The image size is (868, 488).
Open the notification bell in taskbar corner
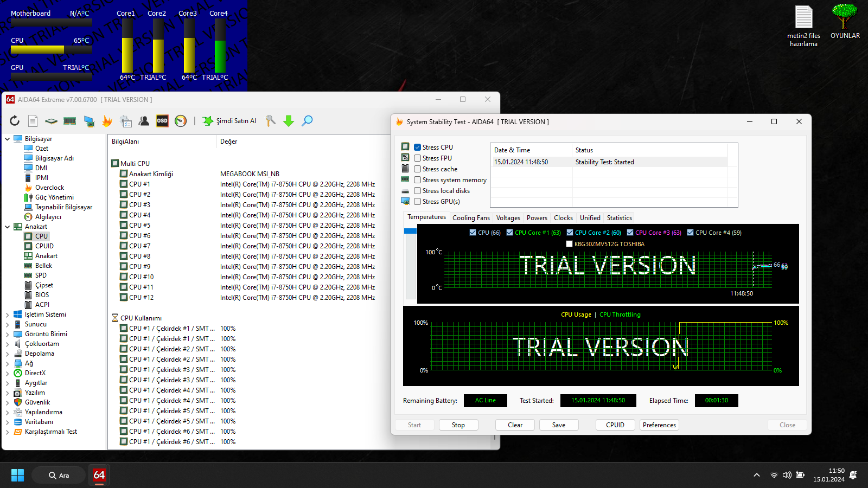coord(853,475)
